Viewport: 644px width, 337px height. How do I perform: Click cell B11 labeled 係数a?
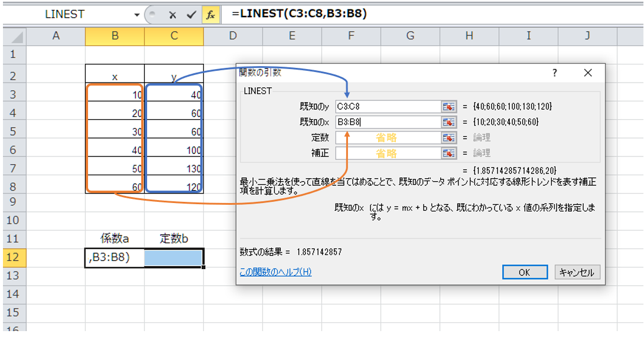[x=115, y=238]
